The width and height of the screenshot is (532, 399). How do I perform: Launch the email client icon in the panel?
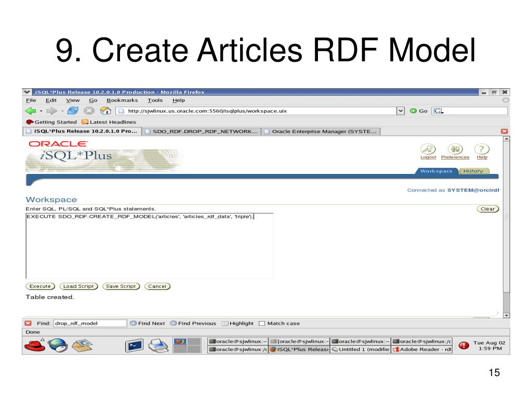(82, 345)
